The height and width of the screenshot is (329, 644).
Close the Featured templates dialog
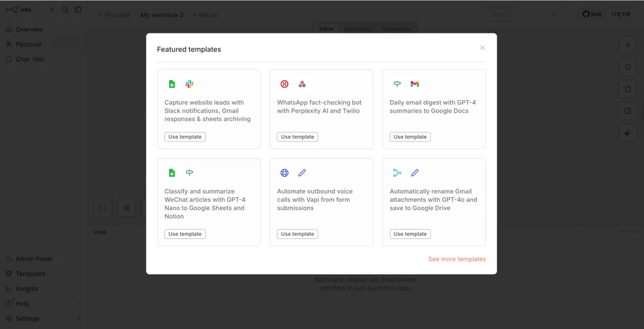482,48
